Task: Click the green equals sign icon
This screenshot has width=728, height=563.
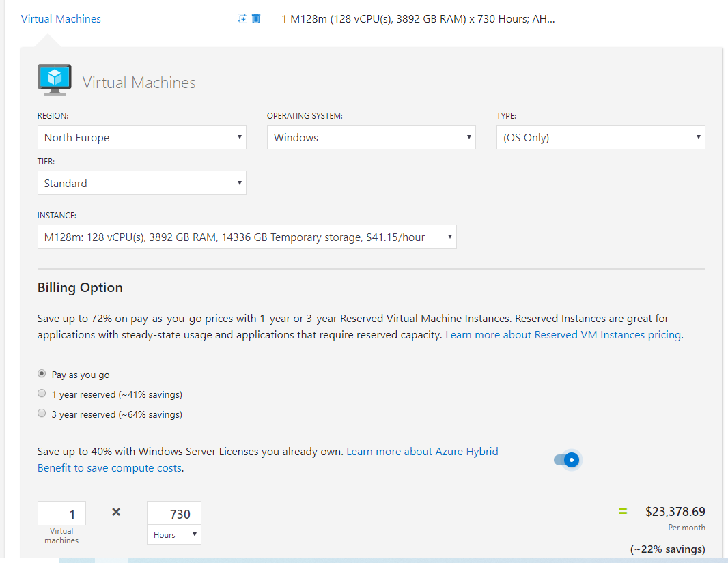Action: click(x=622, y=511)
